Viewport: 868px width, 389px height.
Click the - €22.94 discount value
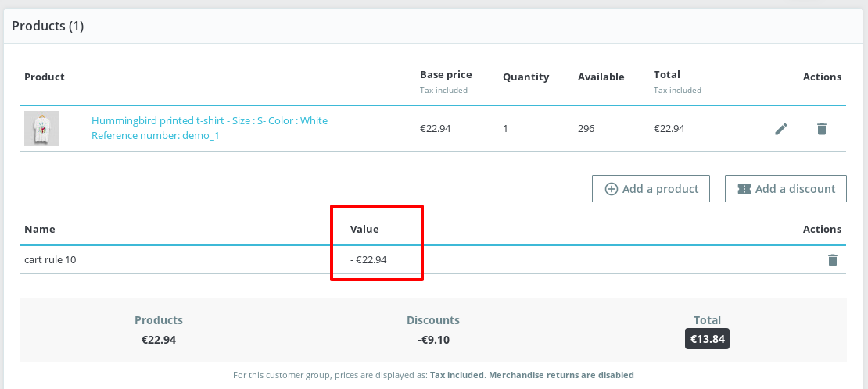point(368,259)
